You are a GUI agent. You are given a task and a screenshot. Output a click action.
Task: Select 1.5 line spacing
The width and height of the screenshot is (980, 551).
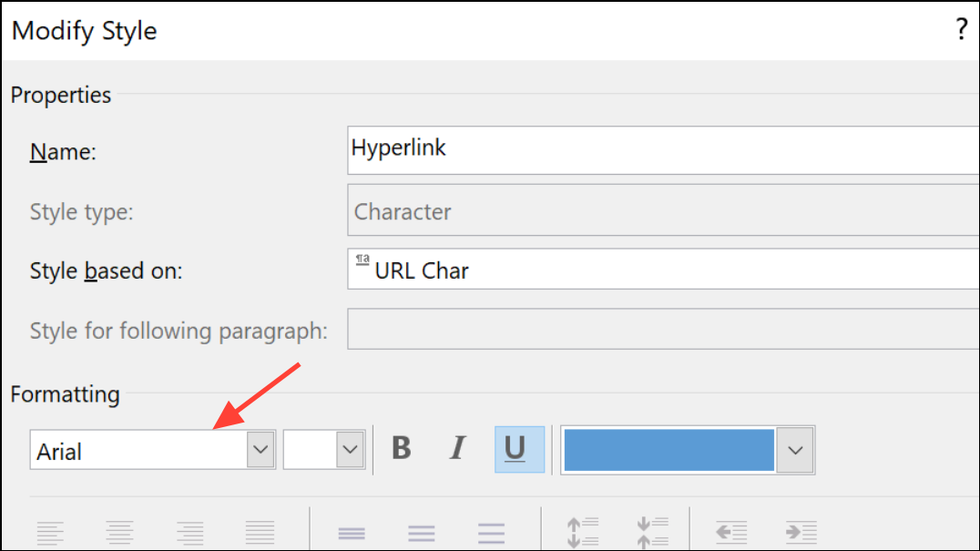click(422, 533)
